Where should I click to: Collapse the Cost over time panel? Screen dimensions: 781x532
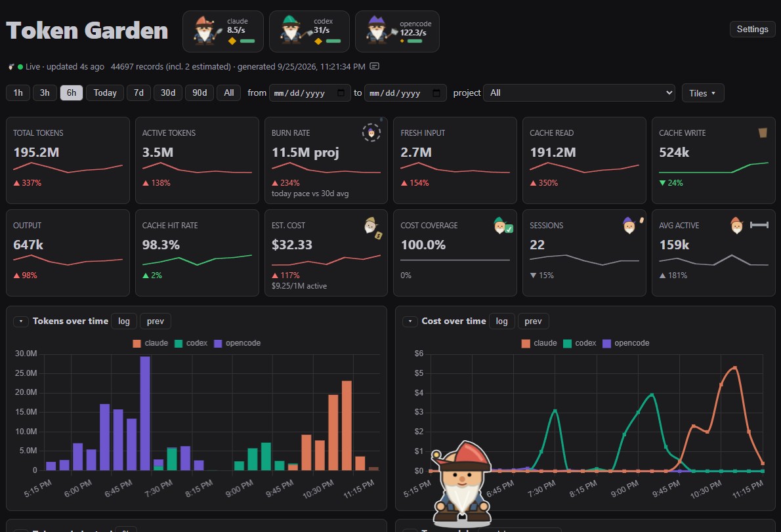(x=410, y=321)
